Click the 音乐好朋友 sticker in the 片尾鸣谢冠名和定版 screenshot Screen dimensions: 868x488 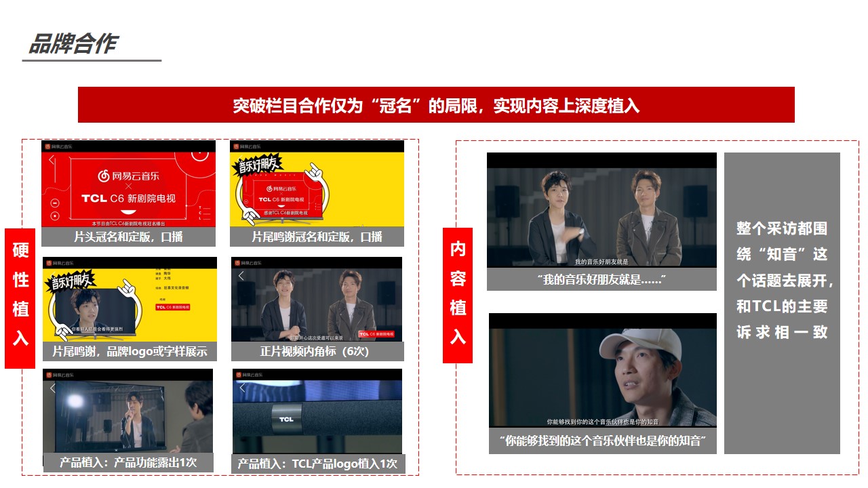click(256, 165)
